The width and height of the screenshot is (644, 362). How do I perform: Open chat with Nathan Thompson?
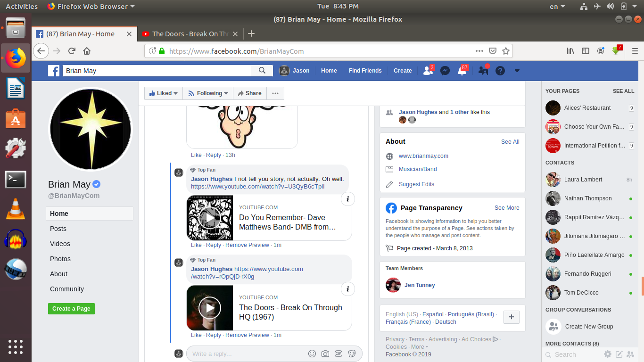pyautogui.click(x=589, y=198)
